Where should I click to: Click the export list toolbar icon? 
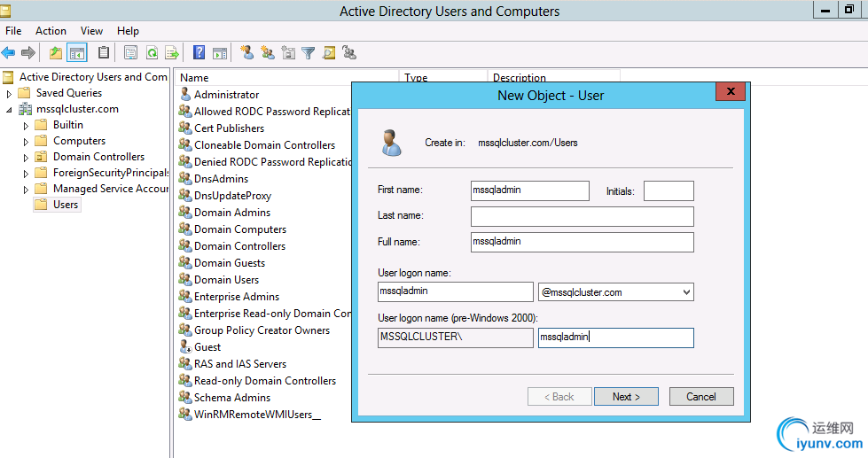point(172,53)
